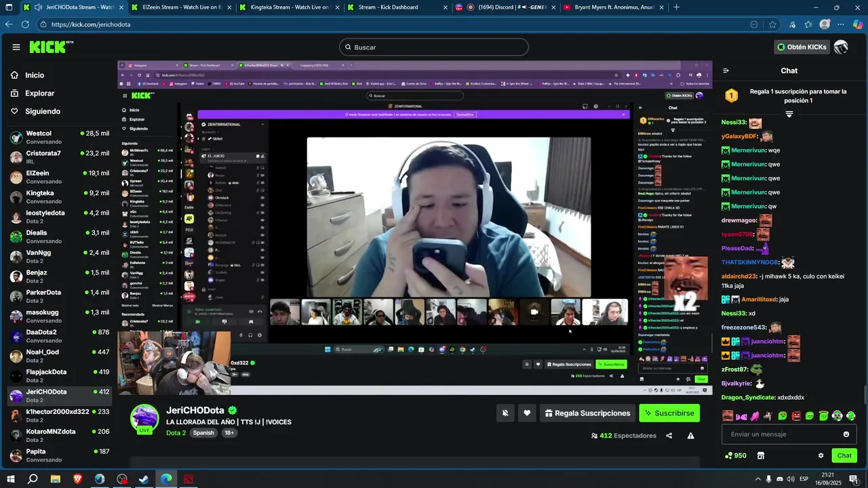Image resolution: width=868 pixels, height=488 pixels.
Task: Open the user profile avatar menu
Action: click(841, 47)
